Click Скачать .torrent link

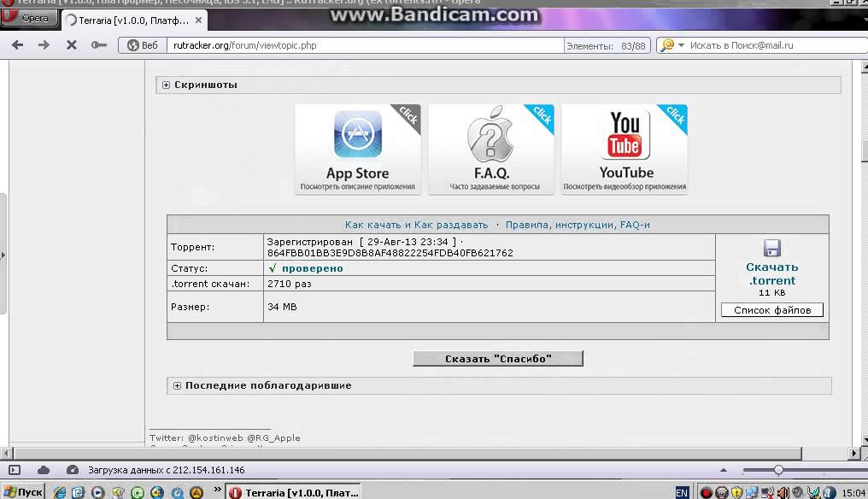point(771,273)
